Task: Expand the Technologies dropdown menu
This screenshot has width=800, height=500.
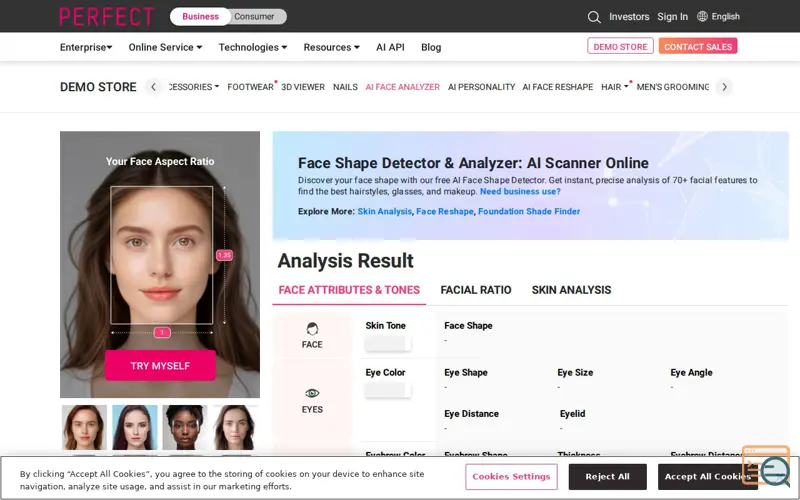Action: pos(252,47)
